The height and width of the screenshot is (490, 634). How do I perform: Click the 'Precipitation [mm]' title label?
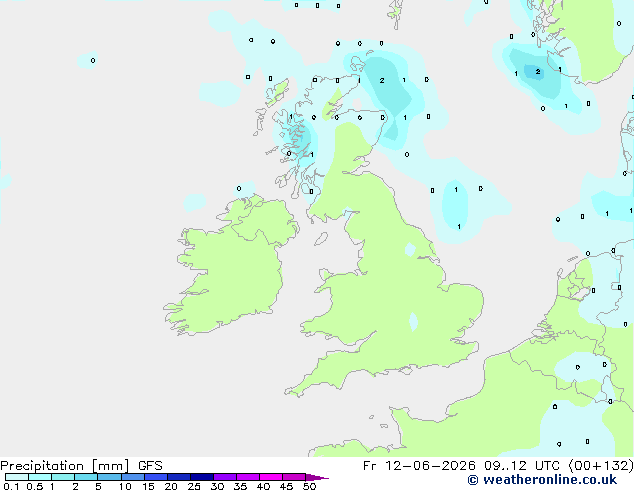pyautogui.click(x=65, y=466)
